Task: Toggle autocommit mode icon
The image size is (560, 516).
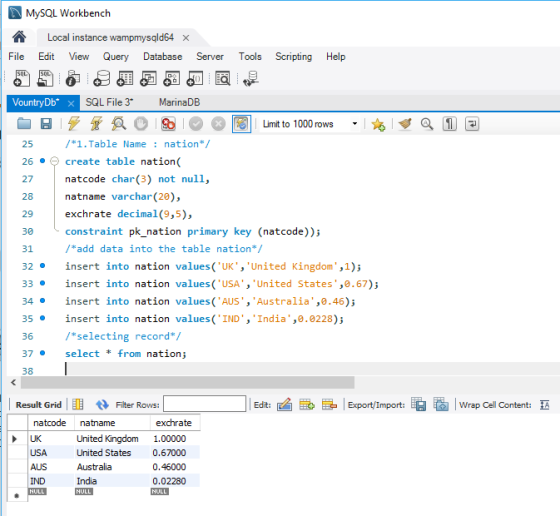Action: [x=241, y=124]
